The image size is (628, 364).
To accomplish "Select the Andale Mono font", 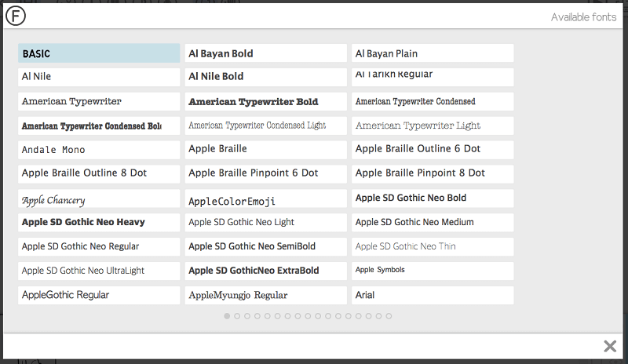I will click(99, 150).
